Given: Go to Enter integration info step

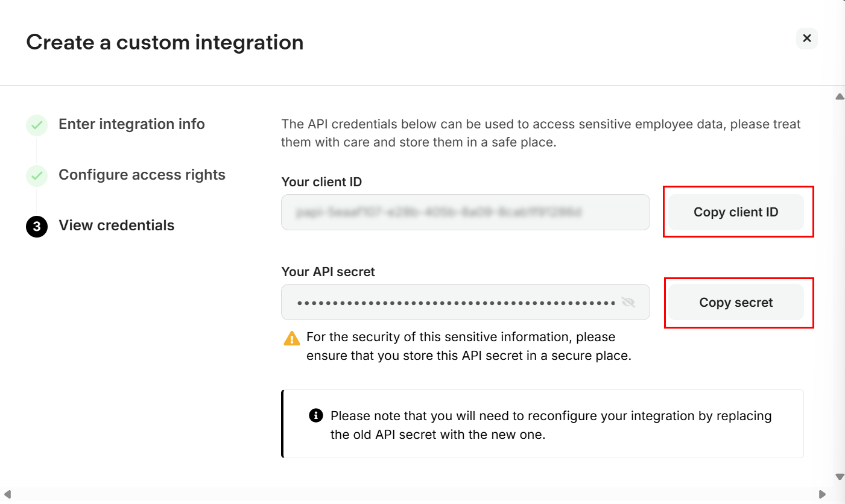Looking at the screenshot, I should pyautogui.click(x=131, y=124).
